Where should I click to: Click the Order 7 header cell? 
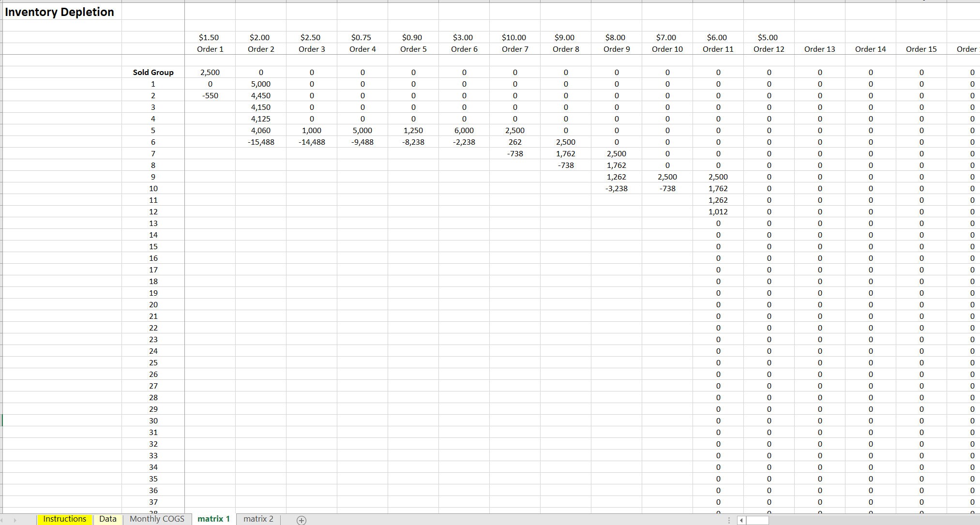514,49
